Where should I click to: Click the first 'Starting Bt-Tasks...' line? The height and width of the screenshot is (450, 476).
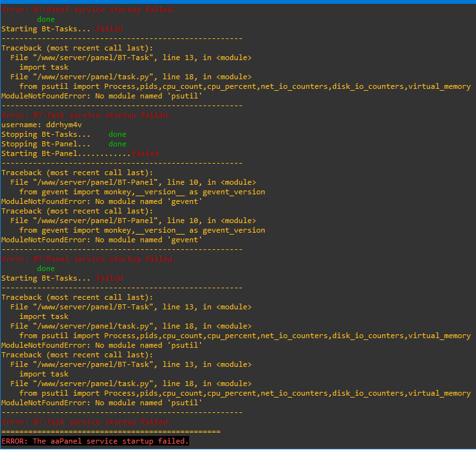46,29
